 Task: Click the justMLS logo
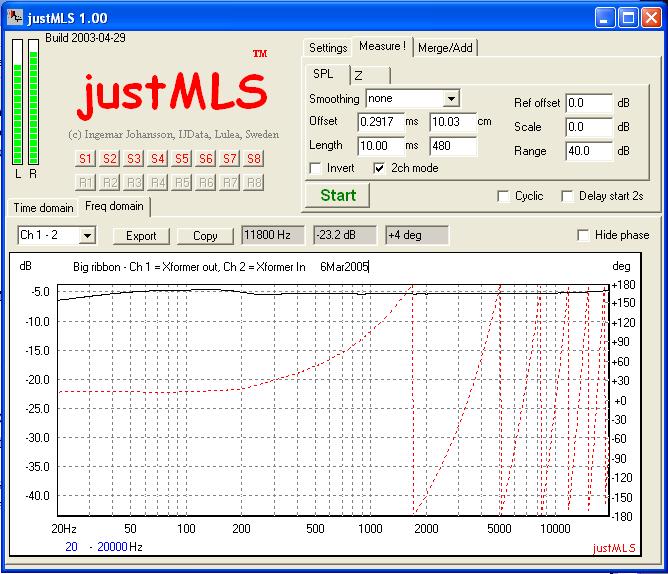pyautogui.click(x=172, y=95)
